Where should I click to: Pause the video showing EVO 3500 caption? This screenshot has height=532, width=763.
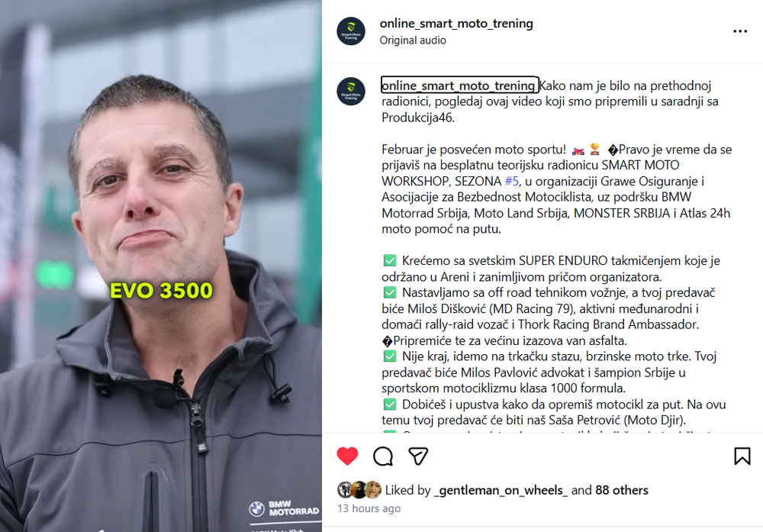(160, 266)
